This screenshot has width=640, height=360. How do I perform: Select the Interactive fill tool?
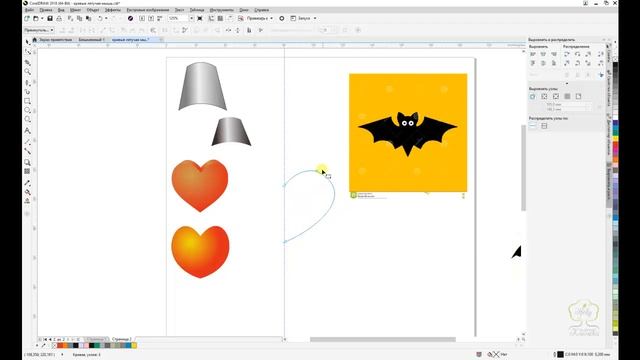(x=28, y=192)
